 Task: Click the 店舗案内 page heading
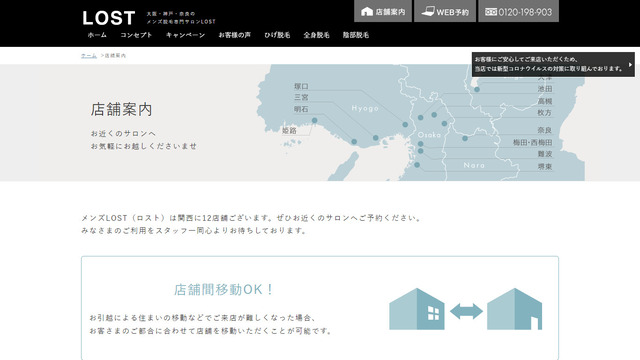[121, 109]
